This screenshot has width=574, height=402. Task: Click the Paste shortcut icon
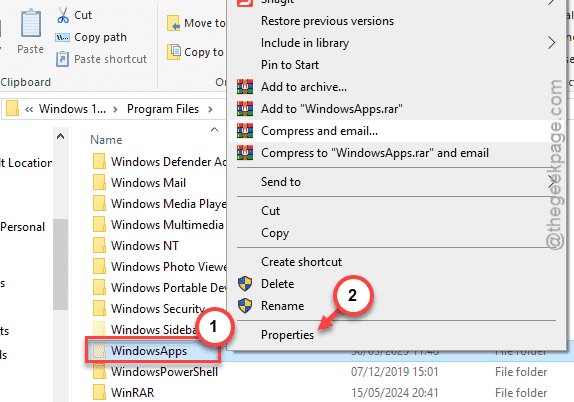[x=62, y=59]
